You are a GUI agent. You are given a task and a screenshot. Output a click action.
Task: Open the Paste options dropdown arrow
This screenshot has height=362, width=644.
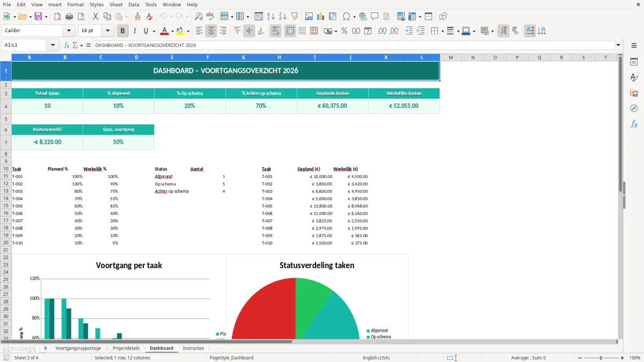[126, 17]
